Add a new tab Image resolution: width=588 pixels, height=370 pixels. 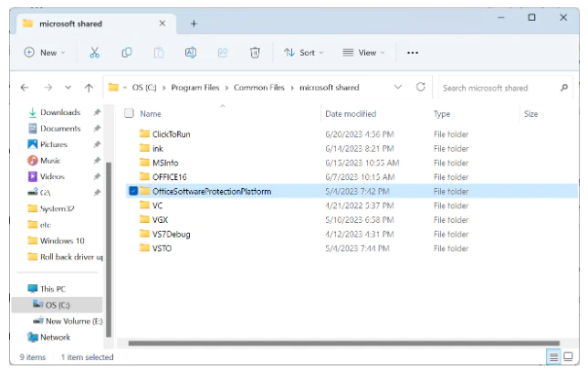[x=194, y=24]
